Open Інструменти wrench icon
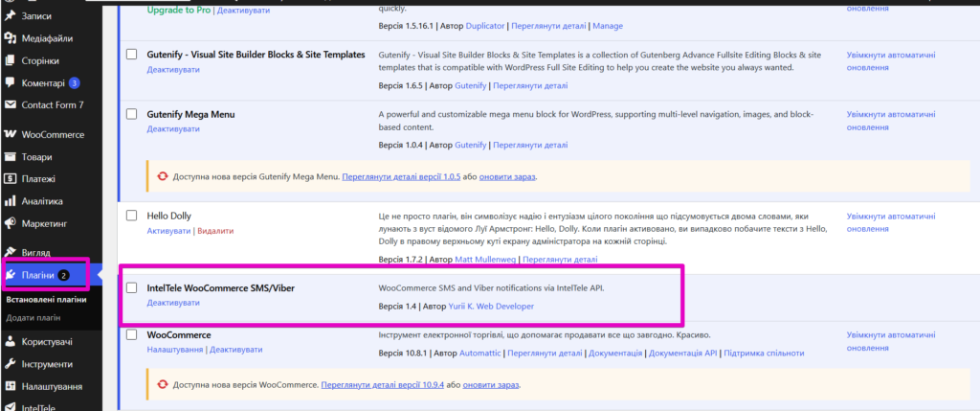This screenshot has width=980, height=411. pos(10,364)
